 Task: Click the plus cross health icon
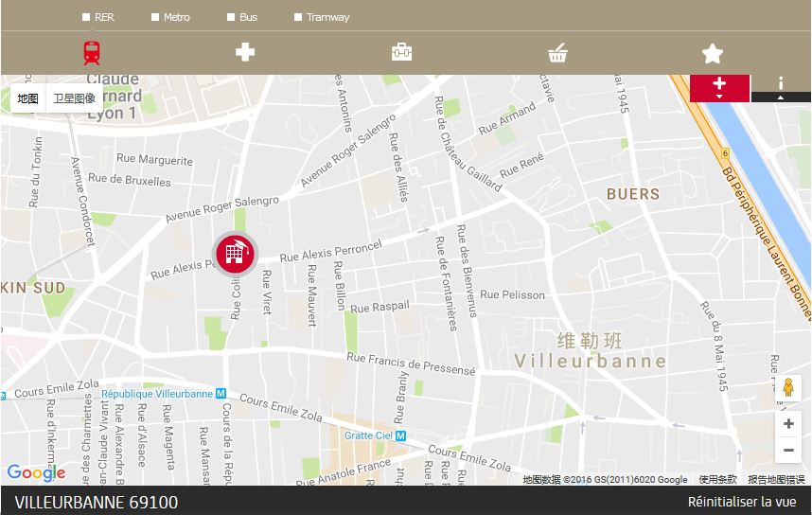pyautogui.click(x=245, y=52)
